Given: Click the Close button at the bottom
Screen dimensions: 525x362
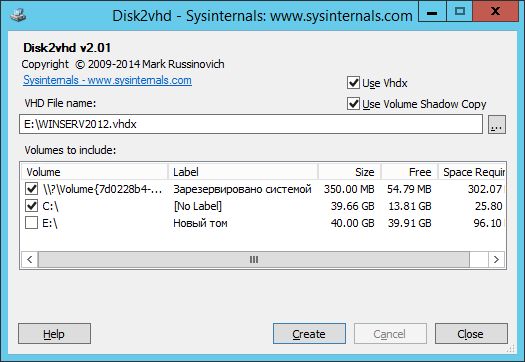Looking at the screenshot, I should pos(471,334).
